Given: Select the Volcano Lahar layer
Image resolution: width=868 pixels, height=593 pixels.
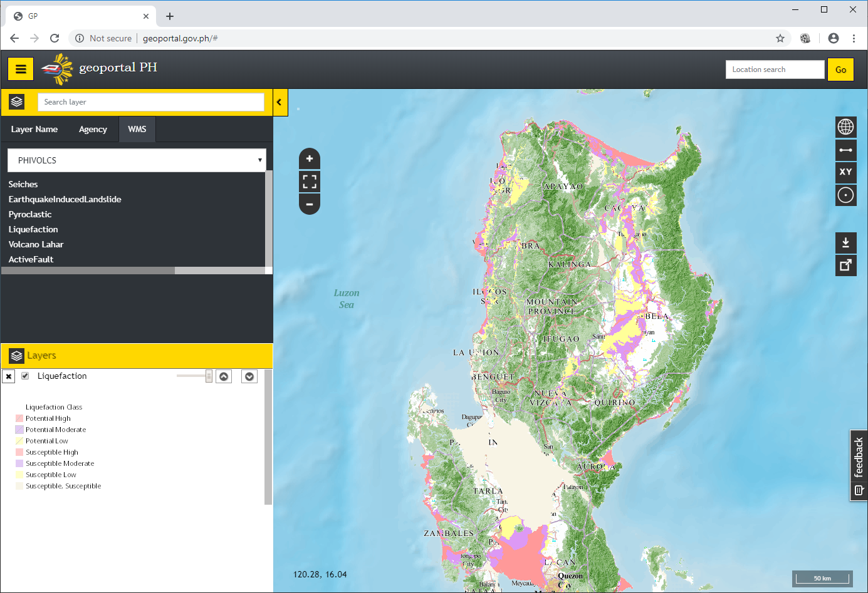Looking at the screenshot, I should [x=36, y=244].
